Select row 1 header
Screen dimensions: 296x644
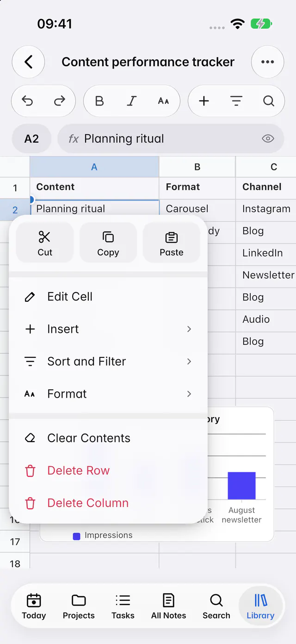(15, 188)
